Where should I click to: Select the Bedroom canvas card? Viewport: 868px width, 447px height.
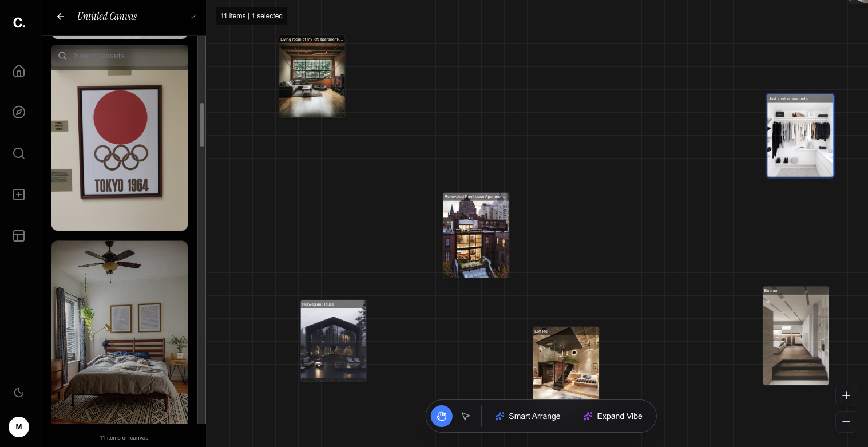[x=796, y=335]
